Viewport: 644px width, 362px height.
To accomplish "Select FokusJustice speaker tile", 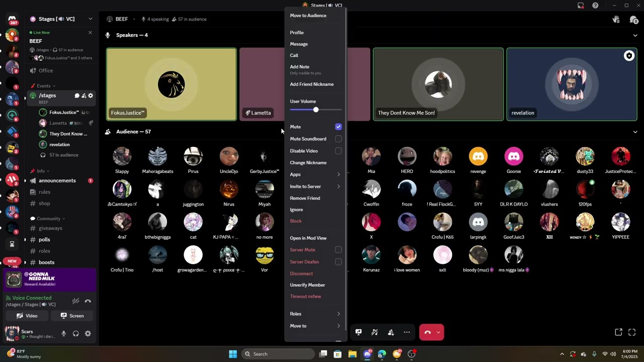I will pos(171,84).
